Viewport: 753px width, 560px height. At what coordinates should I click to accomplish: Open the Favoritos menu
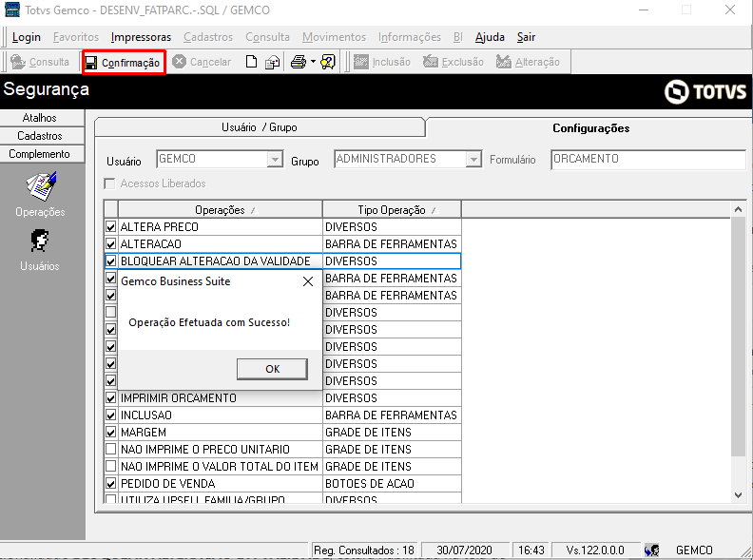pyautogui.click(x=76, y=37)
